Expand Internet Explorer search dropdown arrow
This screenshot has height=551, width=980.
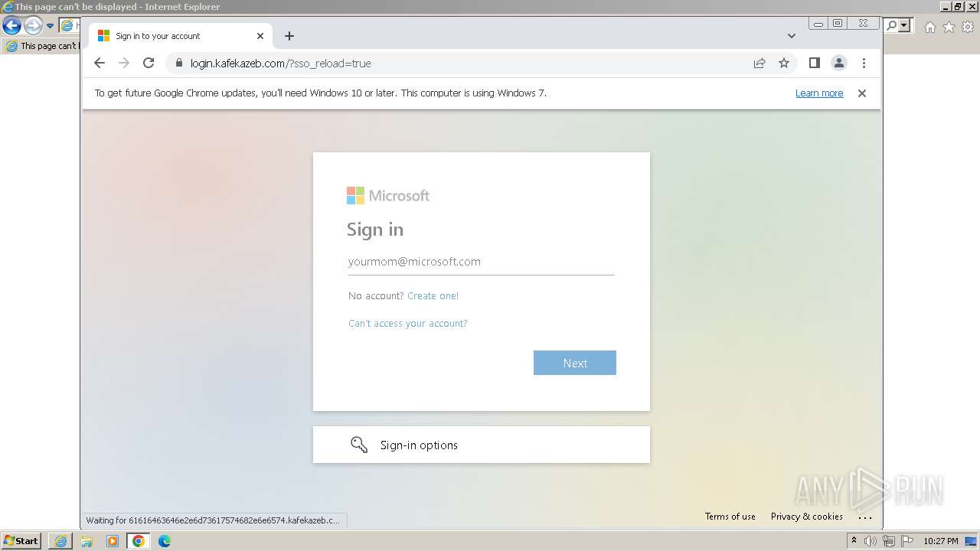point(904,26)
